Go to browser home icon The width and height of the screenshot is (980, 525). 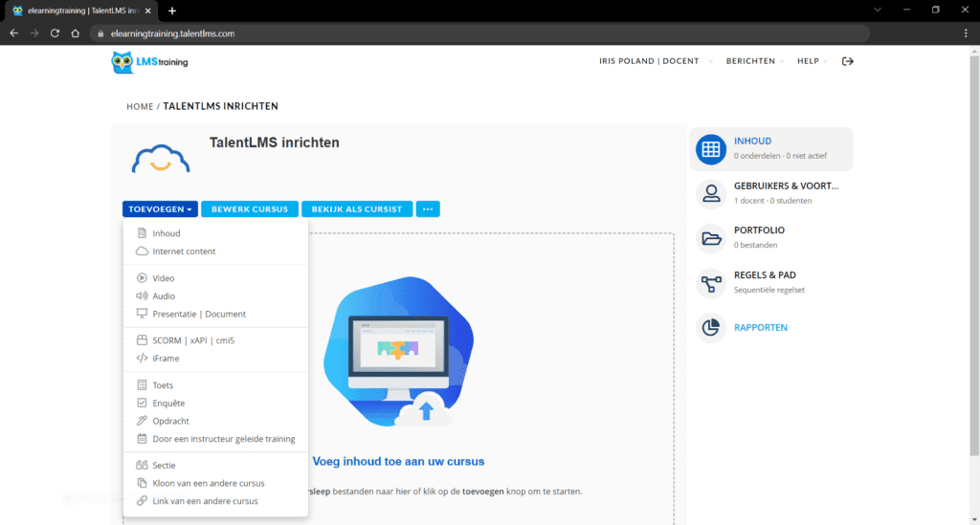[75, 33]
